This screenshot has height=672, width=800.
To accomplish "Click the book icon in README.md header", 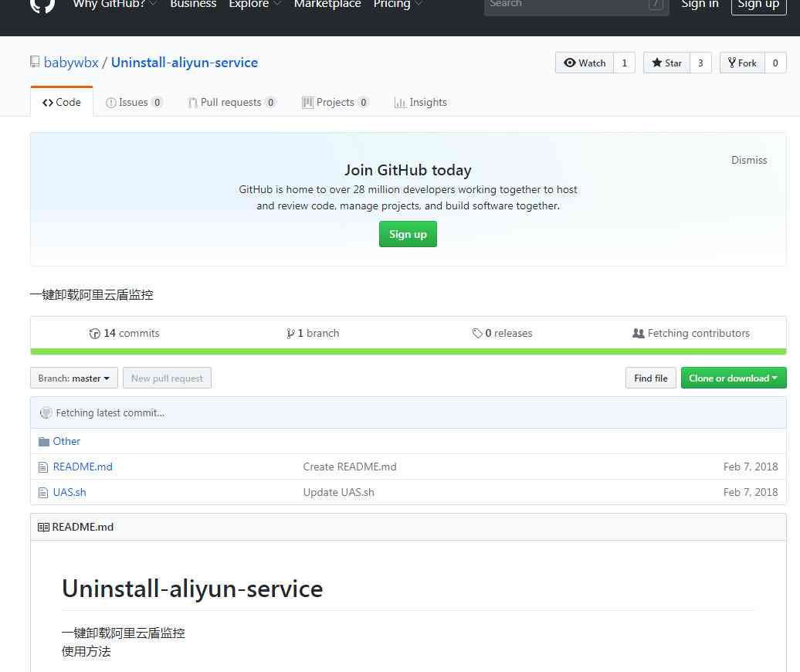I will click(43, 527).
